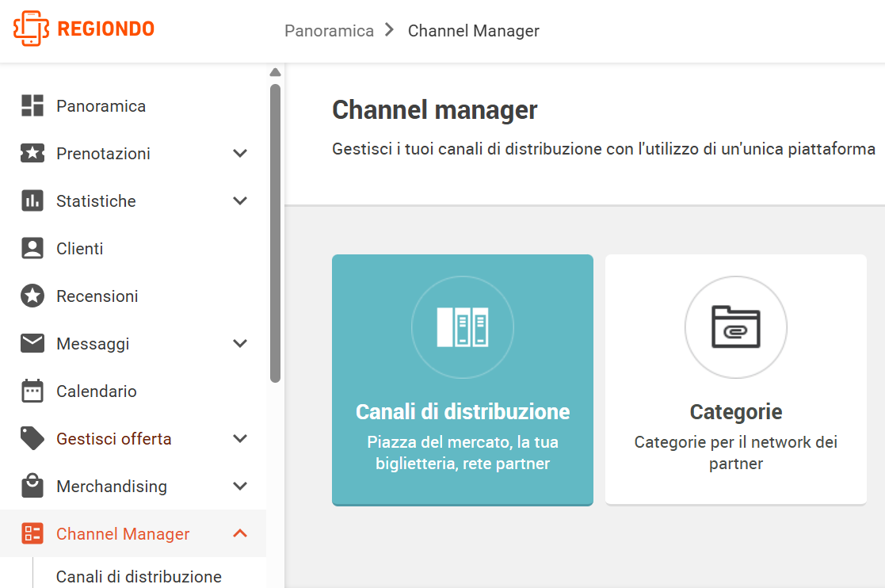Image resolution: width=885 pixels, height=588 pixels.
Task: Open Panoramica dashboard icon in sidebar
Action: coord(32,105)
